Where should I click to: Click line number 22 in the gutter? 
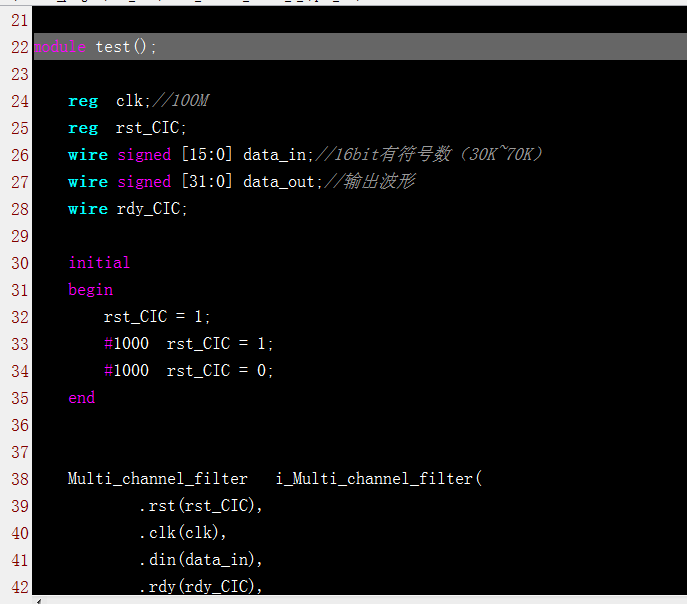click(19, 47)
